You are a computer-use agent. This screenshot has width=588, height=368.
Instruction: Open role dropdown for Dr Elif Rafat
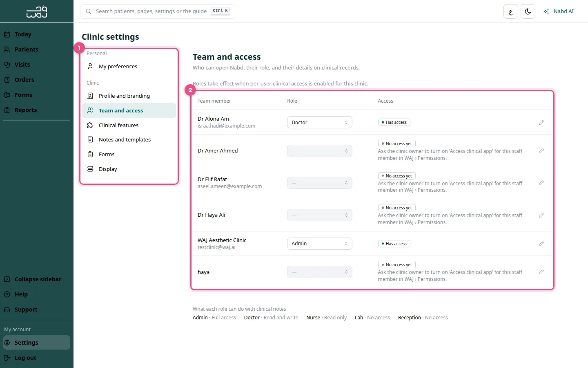320,183
